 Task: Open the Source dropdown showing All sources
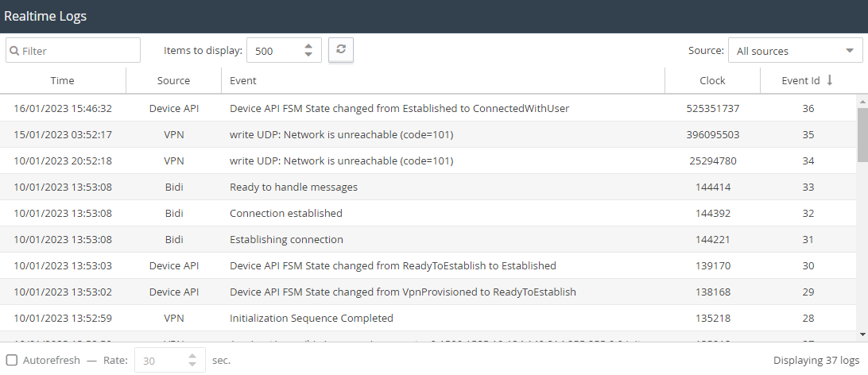pyautogui.click(x=796, y=50)
